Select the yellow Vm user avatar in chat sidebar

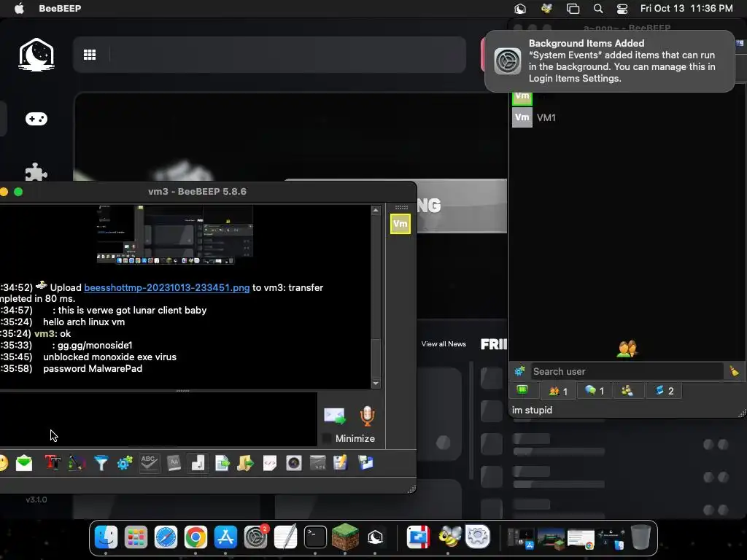point(400,224)
